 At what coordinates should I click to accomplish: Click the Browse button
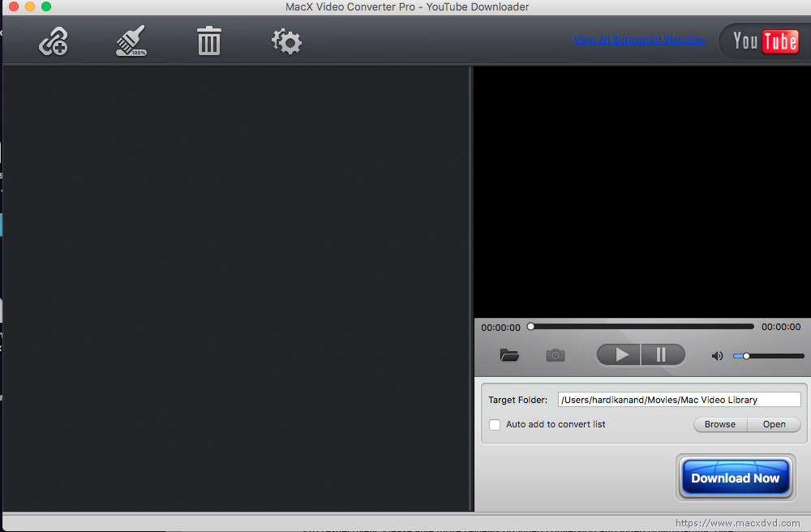(720, 424)
